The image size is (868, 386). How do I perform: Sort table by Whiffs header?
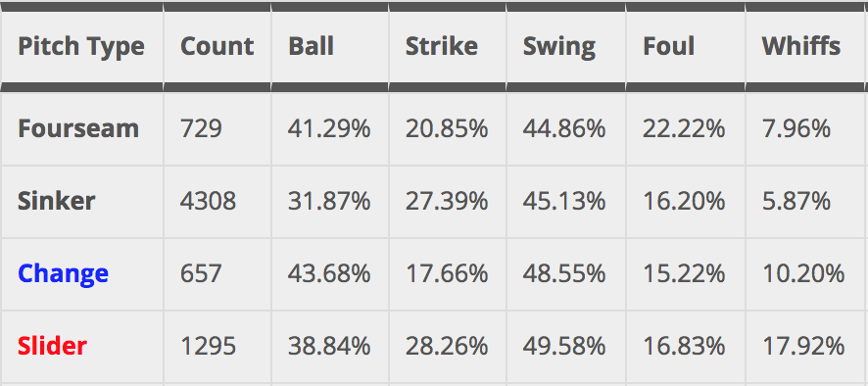[x=801, y=46]
